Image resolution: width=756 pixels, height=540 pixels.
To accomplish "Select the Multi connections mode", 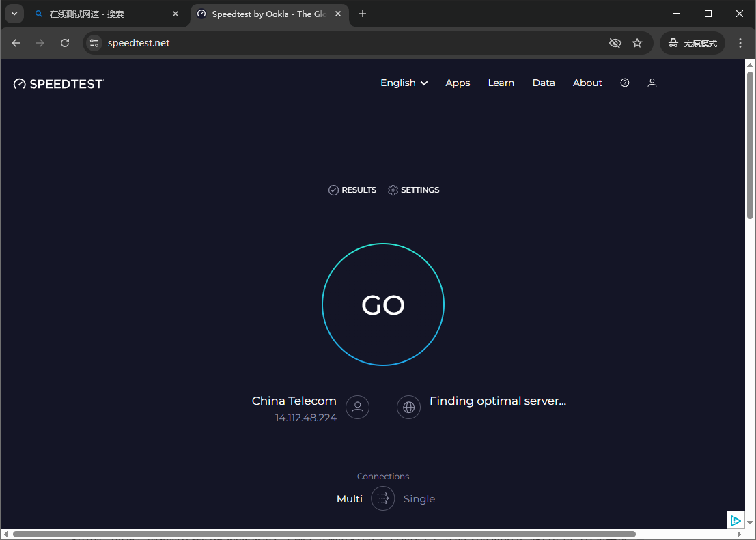I will [349, 498].
